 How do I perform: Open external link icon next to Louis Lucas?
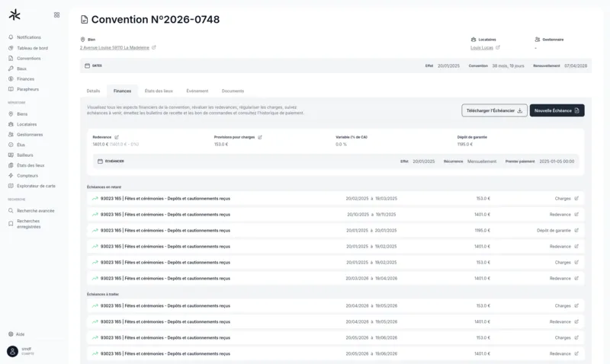(x=498, y=47)
